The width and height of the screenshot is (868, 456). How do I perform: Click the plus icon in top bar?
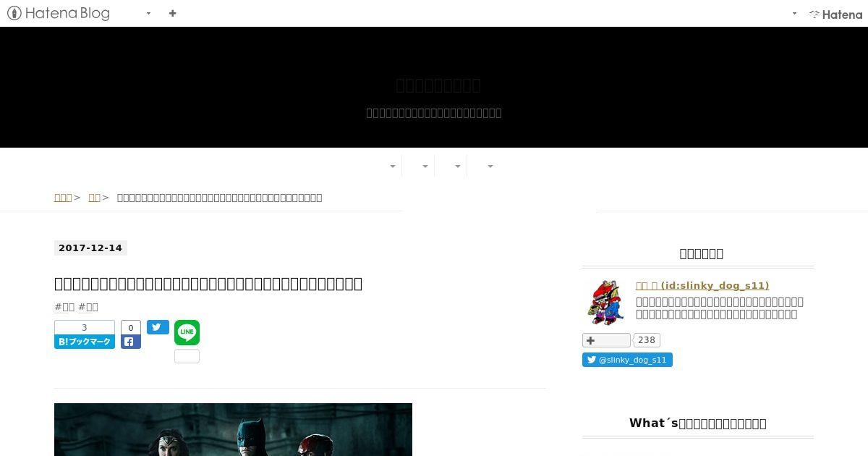[172, 13]
